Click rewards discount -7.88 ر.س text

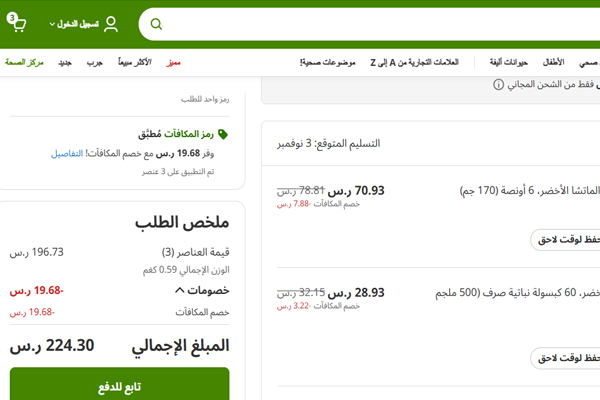click(293, 204)
